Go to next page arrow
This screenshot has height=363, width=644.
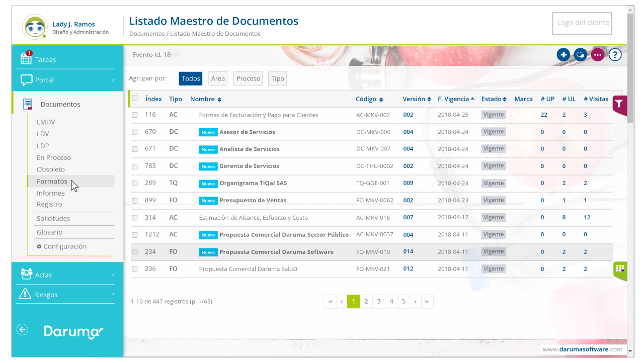click(415, 302)
